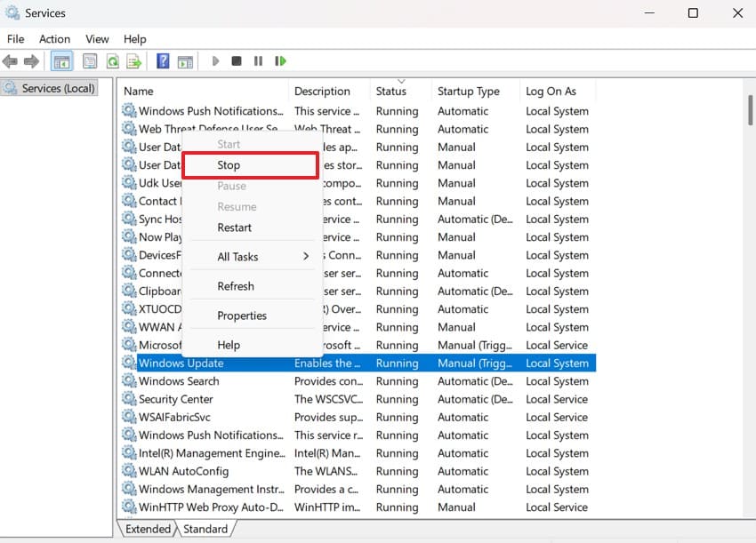Click the gear icon beside Web Threat Defense
The height and width of the screenshot is (543, 756).
point(129,128)
